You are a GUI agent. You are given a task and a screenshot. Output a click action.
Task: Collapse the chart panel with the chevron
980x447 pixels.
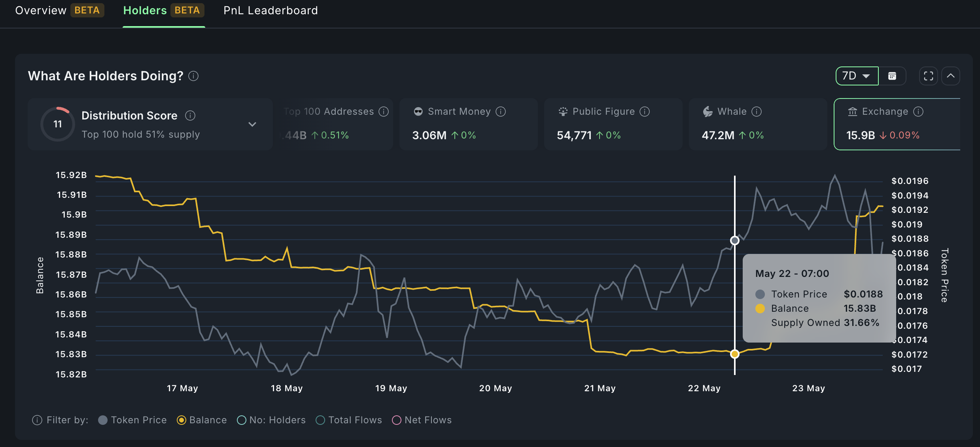pos(952,76)
